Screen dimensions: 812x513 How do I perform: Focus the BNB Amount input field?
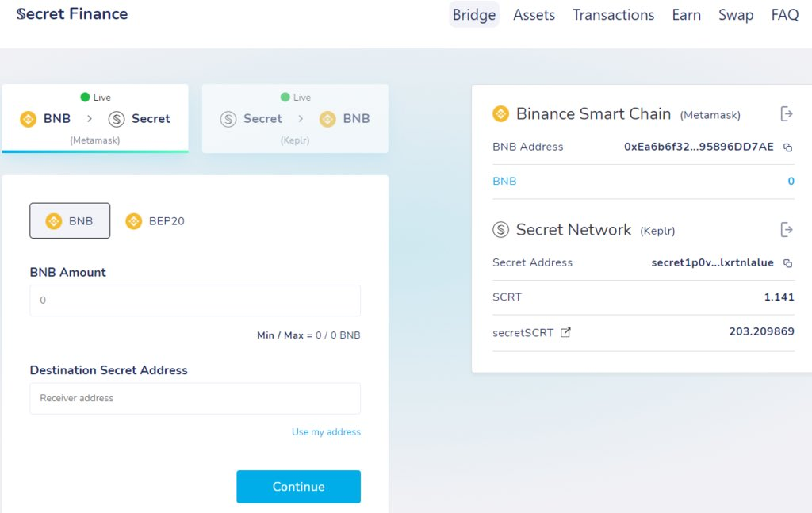(195, 301)
